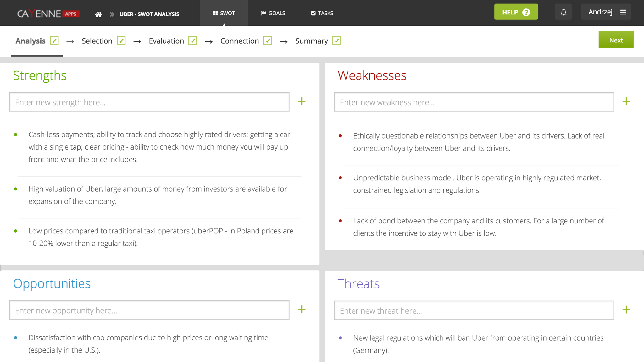Click the green Next button

[x=616, y=40]
